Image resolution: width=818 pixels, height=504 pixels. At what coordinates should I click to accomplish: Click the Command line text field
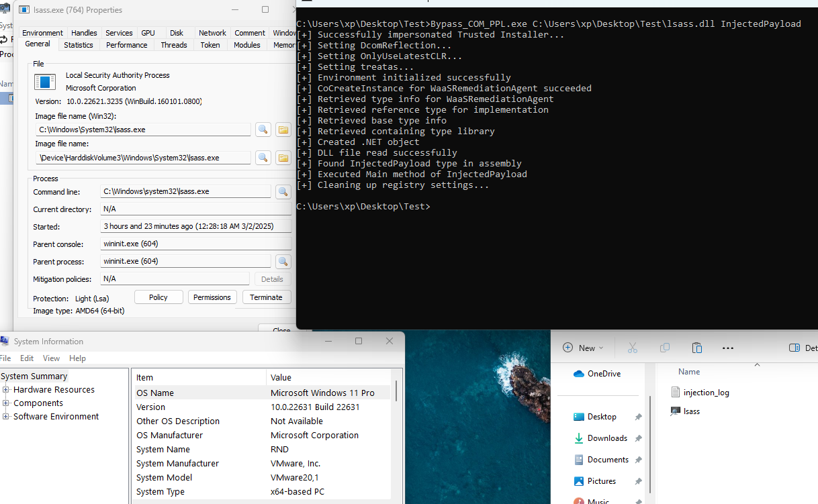[185, 192]
